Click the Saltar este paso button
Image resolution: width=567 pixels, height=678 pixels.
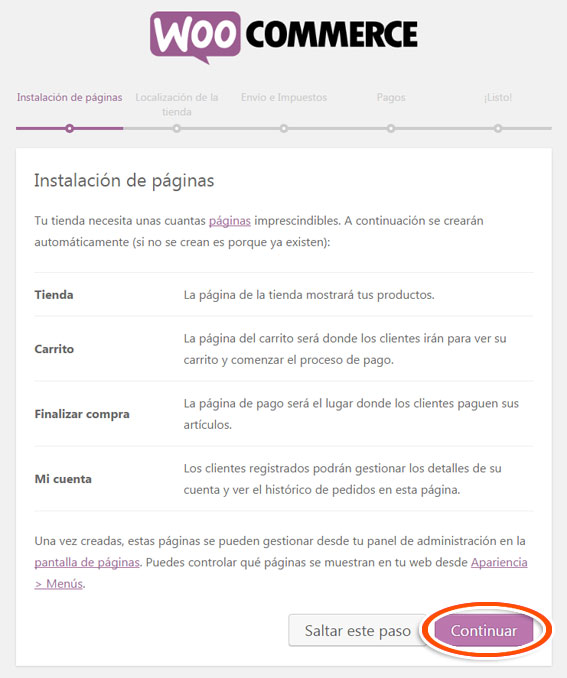point(357,630)
